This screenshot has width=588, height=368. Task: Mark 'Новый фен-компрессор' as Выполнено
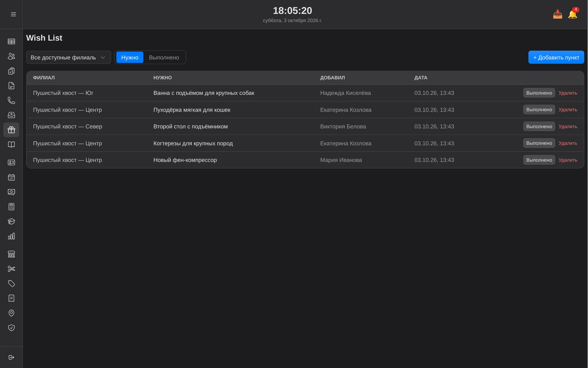[539, 160]
